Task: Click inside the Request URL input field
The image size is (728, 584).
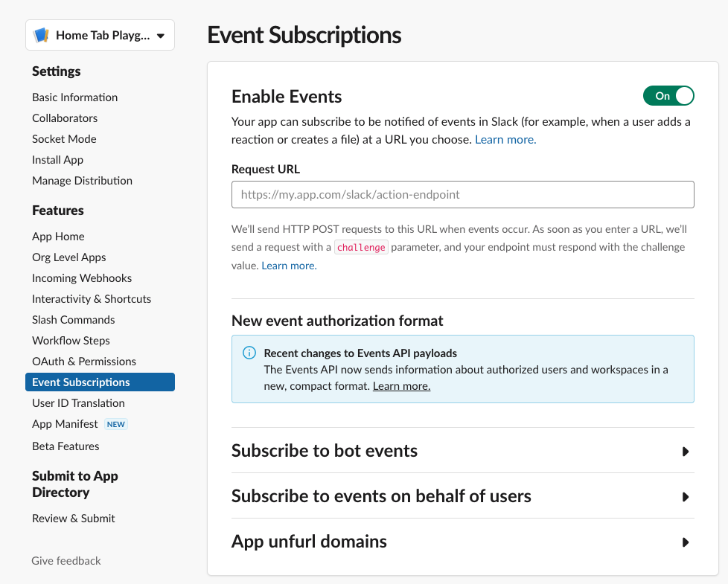Action: point(463,194)
